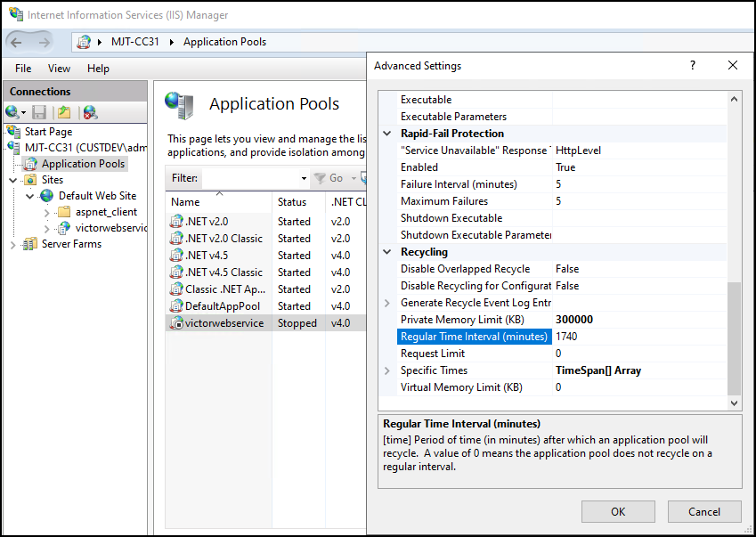Screen dimensions: 756x537
Task: Click the Go filter funnel icon
Action: tap(321, 178)
